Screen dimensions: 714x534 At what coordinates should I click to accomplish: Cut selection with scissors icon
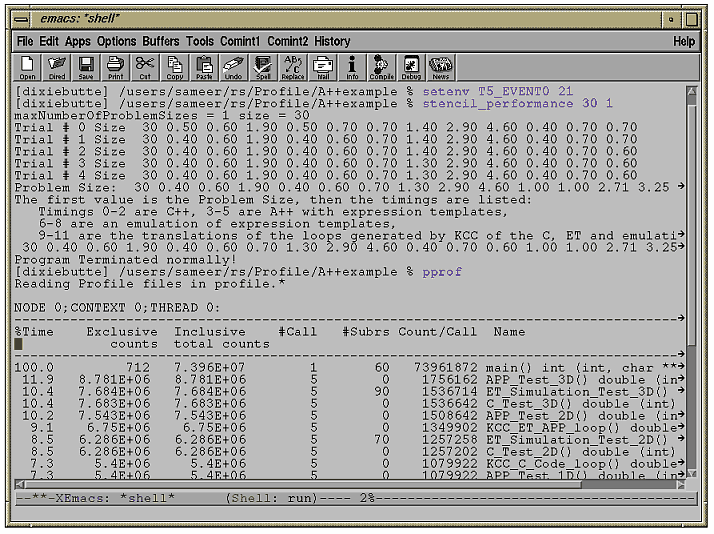click(x=145, y=67)
